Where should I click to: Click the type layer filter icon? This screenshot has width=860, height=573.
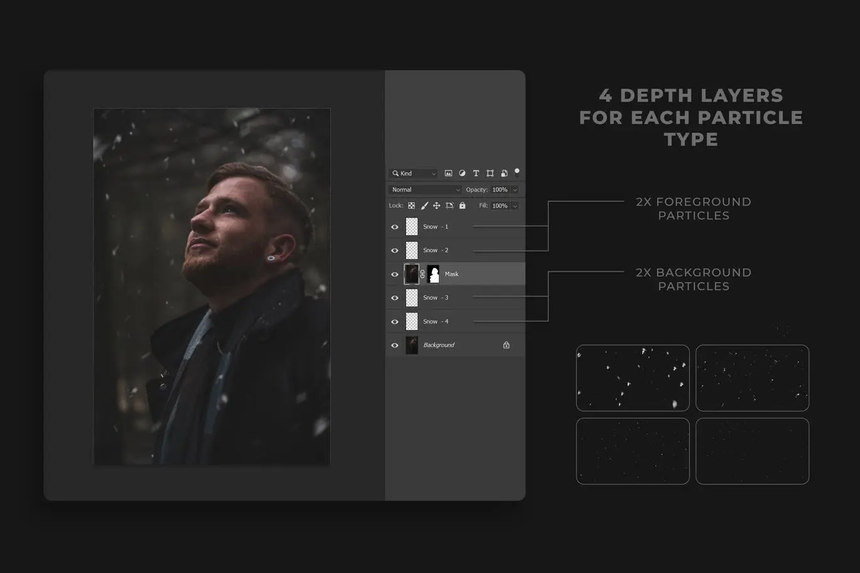(476, 173)
